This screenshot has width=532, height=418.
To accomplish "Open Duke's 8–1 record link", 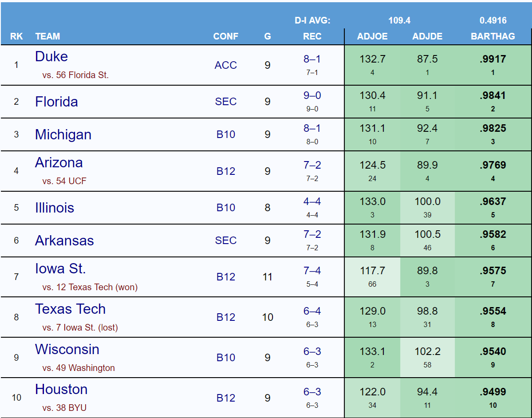I will [312, 59].
